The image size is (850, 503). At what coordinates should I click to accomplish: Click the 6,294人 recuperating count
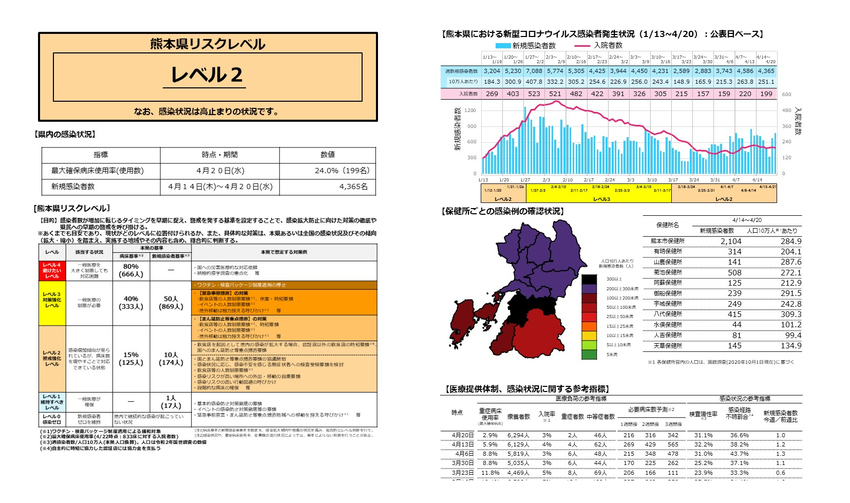(518, 435)
